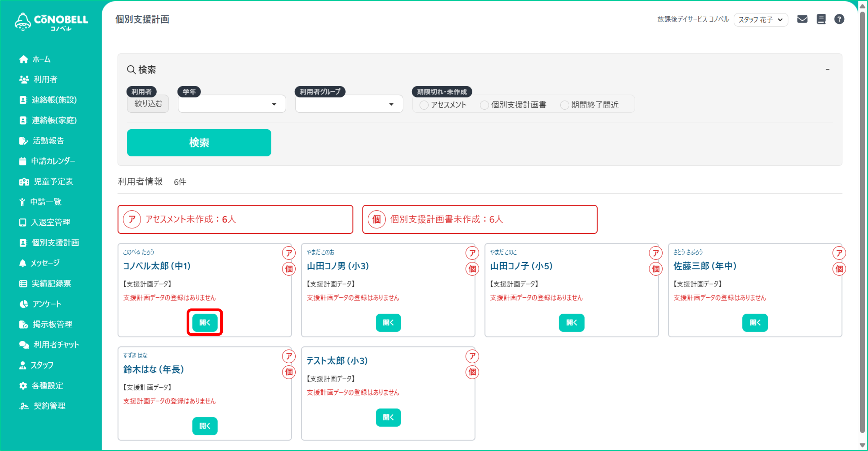
Task: Open スタッフ in sidebar
Action: click(36, 365)
